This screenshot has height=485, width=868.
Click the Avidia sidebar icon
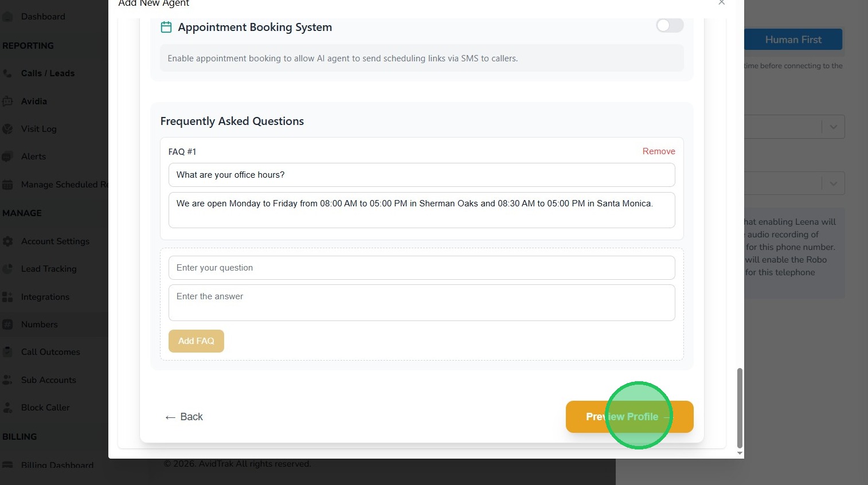pos(7,101)
